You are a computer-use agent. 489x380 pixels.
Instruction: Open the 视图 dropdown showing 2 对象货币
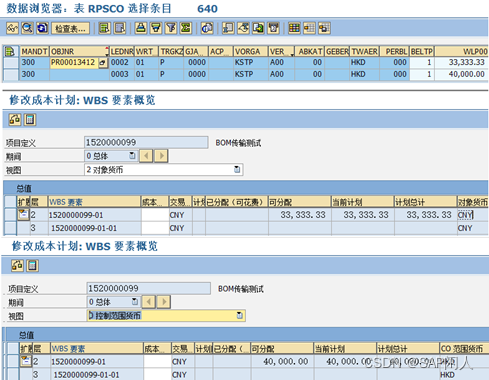coord(237,170)
